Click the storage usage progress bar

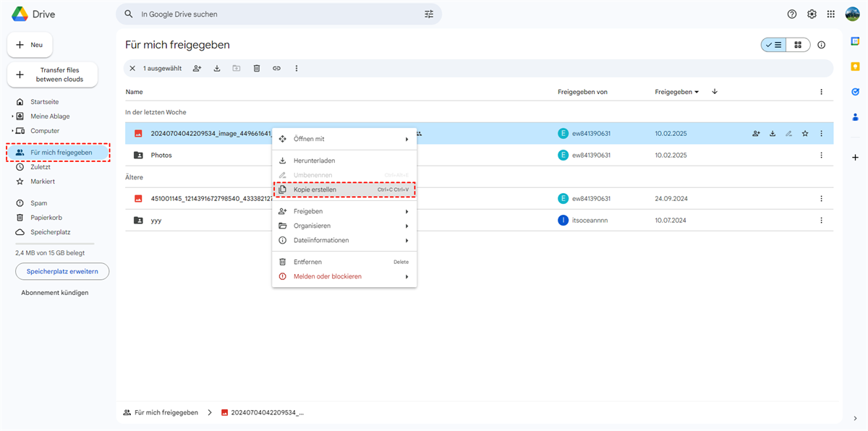pos(59,244)
